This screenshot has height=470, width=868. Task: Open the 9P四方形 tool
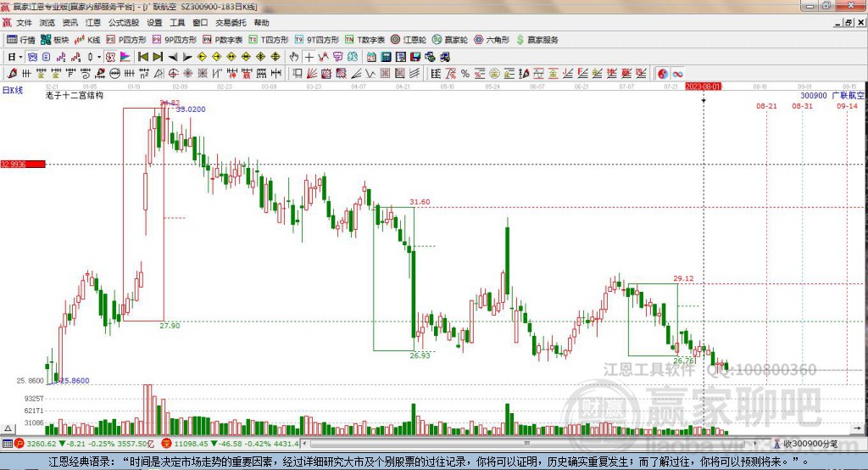175,40
